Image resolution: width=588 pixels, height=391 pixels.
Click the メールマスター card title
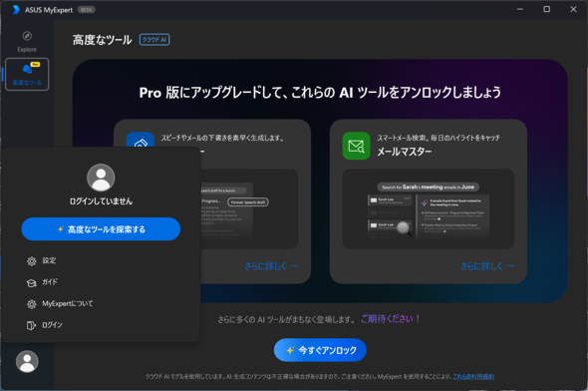[x=405, y=152]
